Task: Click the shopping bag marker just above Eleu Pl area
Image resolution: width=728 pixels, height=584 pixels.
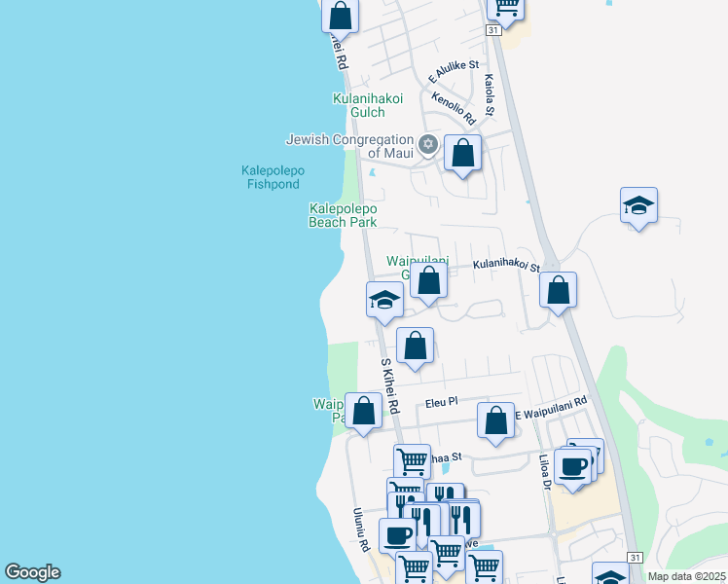Action: (x=415, y=347)
